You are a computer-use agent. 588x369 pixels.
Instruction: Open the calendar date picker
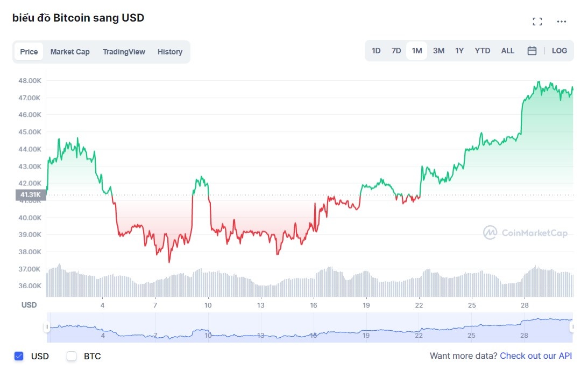(x=532, y=50)
